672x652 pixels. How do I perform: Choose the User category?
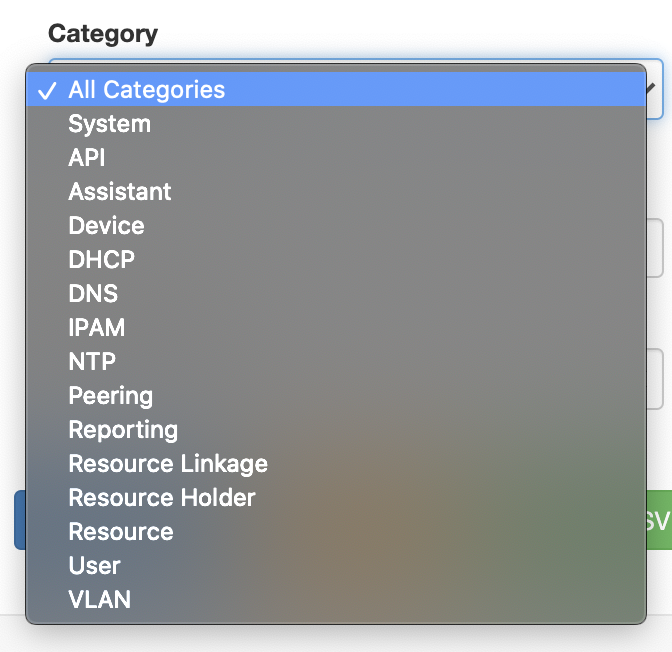(x=94, y=566)
